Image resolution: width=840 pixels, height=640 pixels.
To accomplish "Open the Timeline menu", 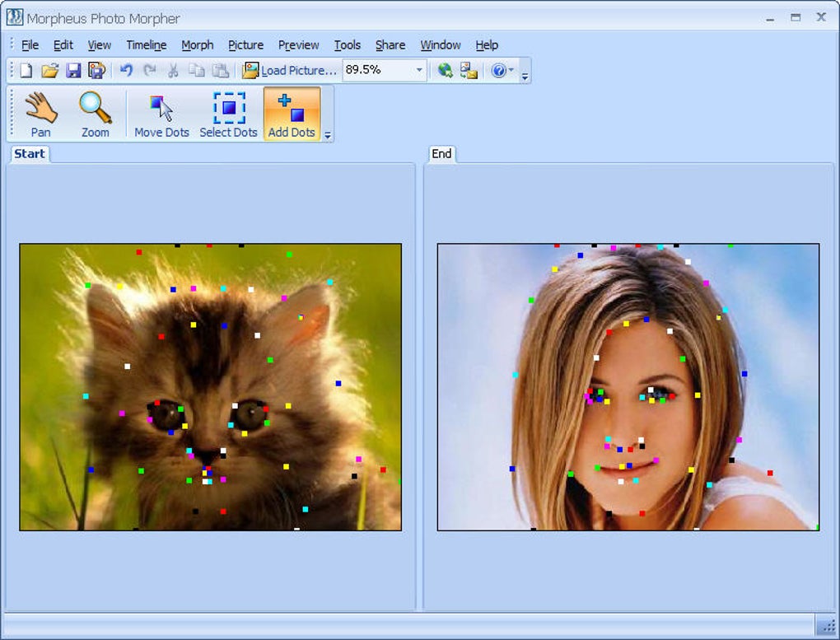I will tap(147, 45).
